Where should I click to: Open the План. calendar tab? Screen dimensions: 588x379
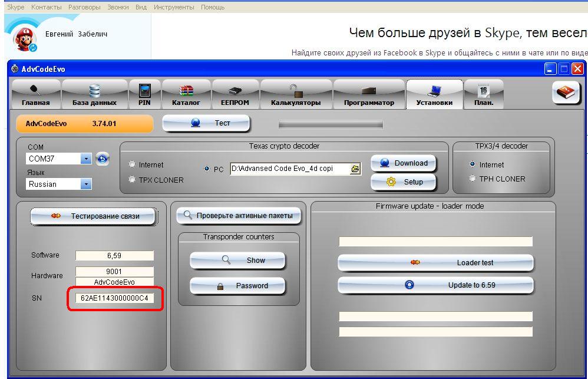484,94
